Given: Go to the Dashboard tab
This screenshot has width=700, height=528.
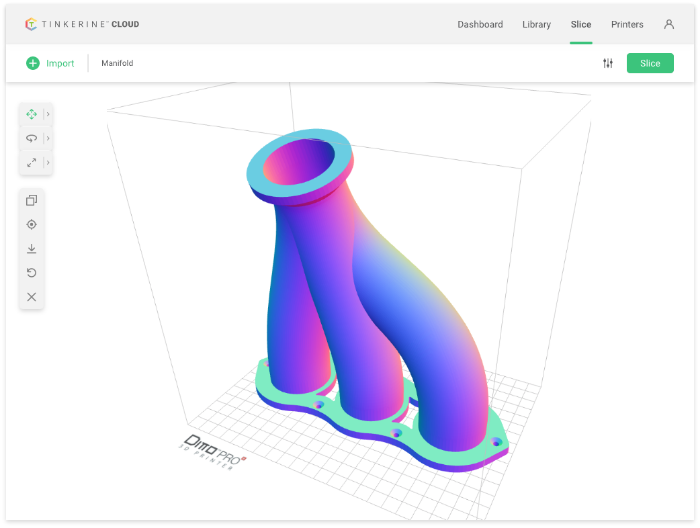Looking at the screenshot, I should click(480, 25).
